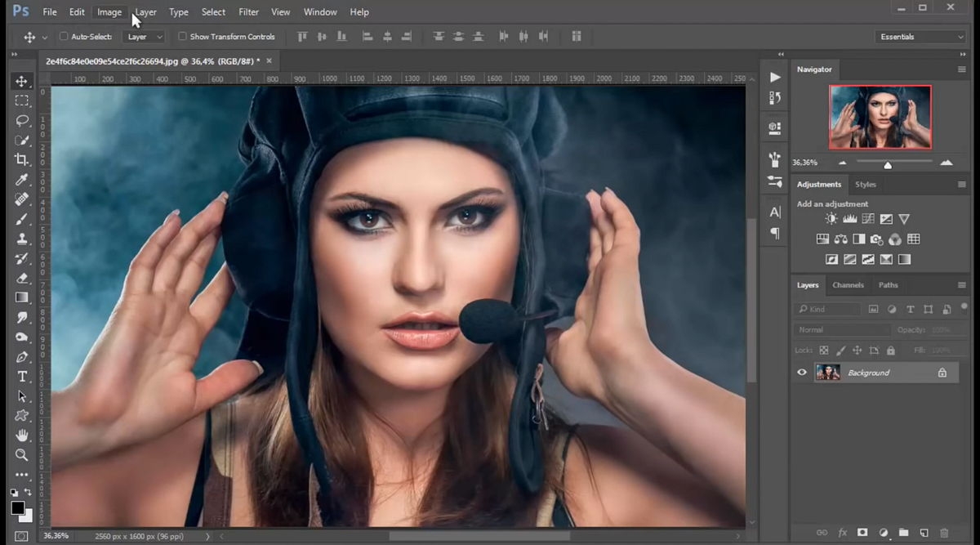Create a new group folder
980x545 pixels.
(903, 533)
